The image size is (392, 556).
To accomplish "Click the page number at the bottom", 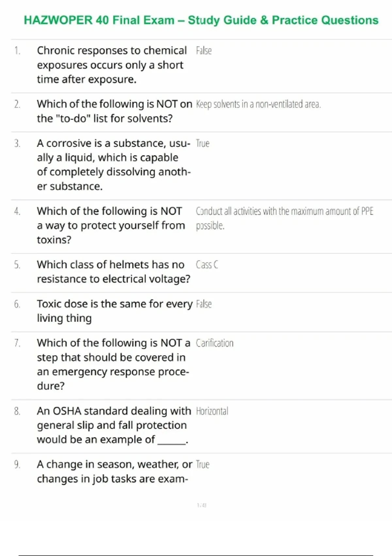I will pyautogui.click(x=202, y=505).
